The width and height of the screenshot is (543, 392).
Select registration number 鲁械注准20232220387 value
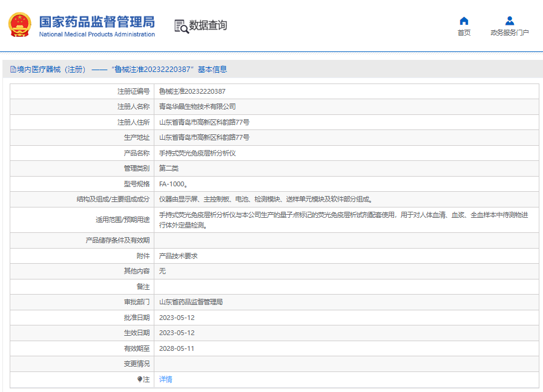pyautogui.click(x=192, y=91)
